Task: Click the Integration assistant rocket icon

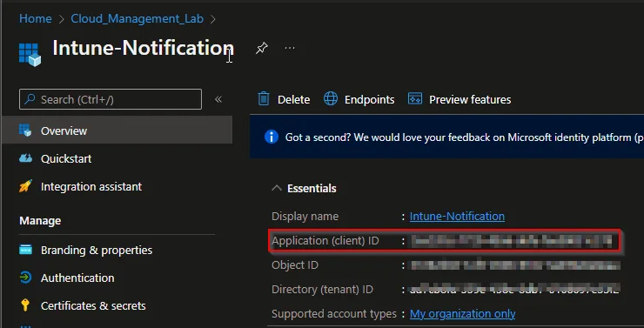Action: click(x=25, y=186)
